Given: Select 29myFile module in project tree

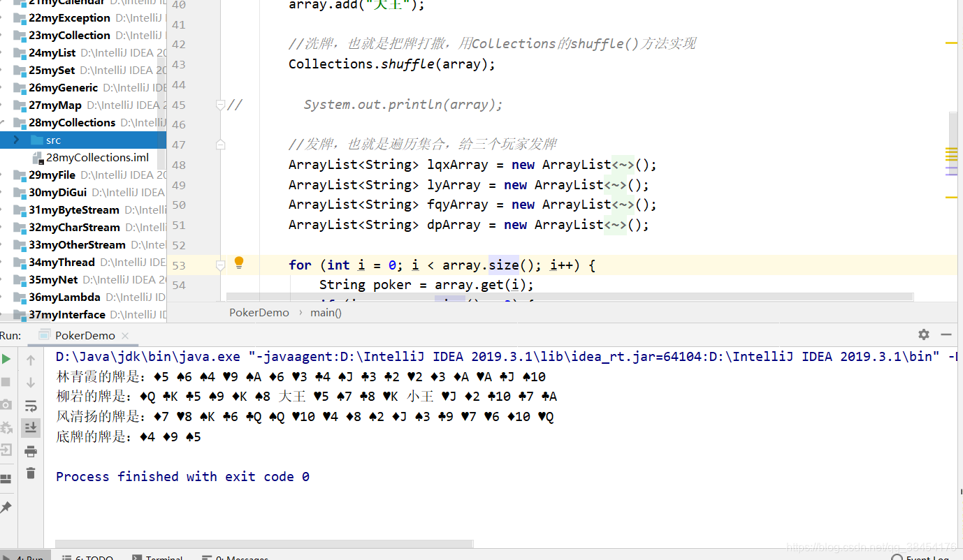Looking at the screenshot, I should coord(52,175).
